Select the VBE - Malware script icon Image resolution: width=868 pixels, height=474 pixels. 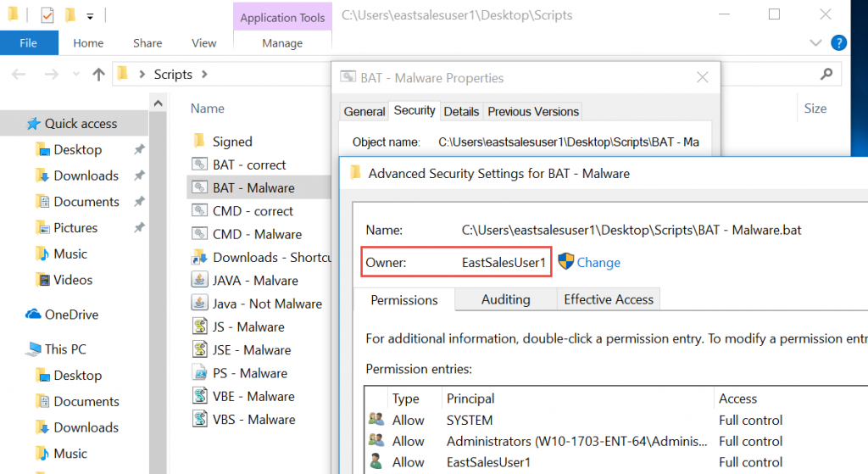pos(199,397)
